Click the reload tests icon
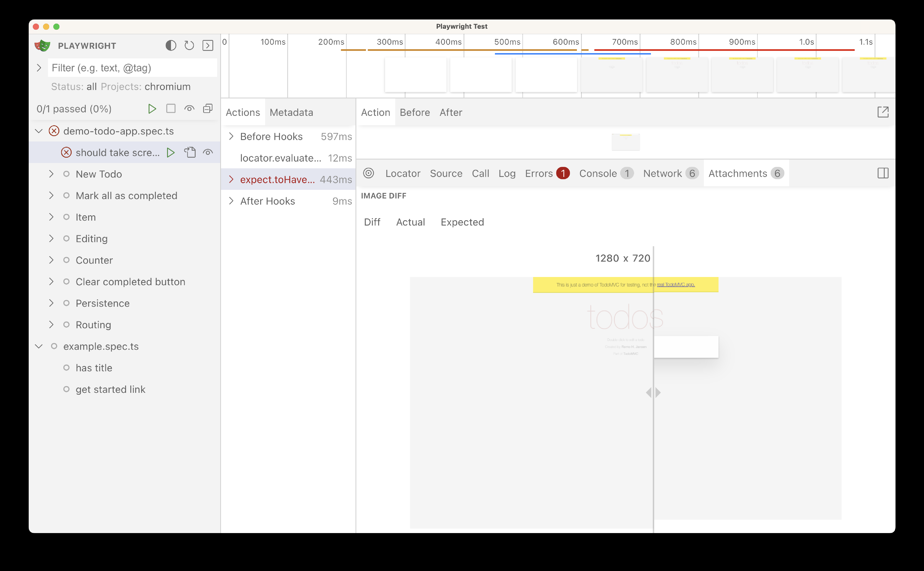The image size is (924, 571). pyautogui.click(x=189, y=46)
